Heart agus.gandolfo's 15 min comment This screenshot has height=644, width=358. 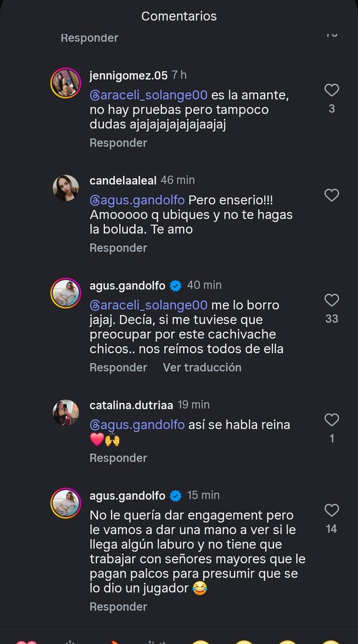coord(332,510)
